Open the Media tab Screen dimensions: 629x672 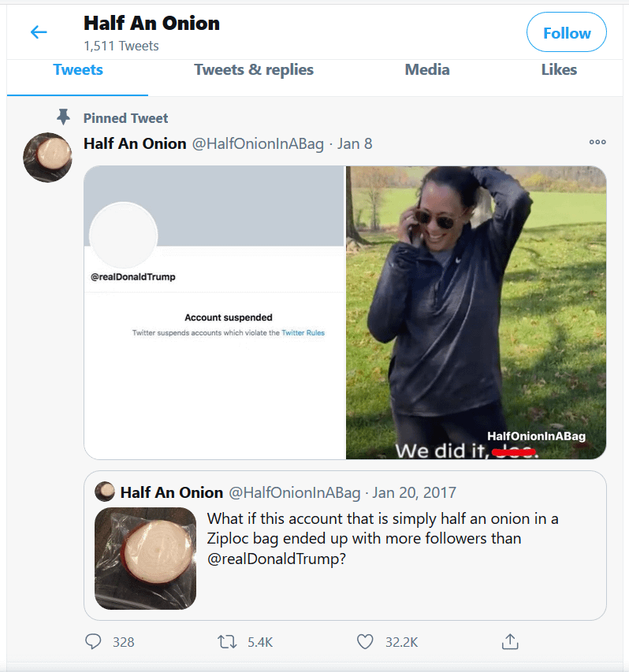pos(427,69)
